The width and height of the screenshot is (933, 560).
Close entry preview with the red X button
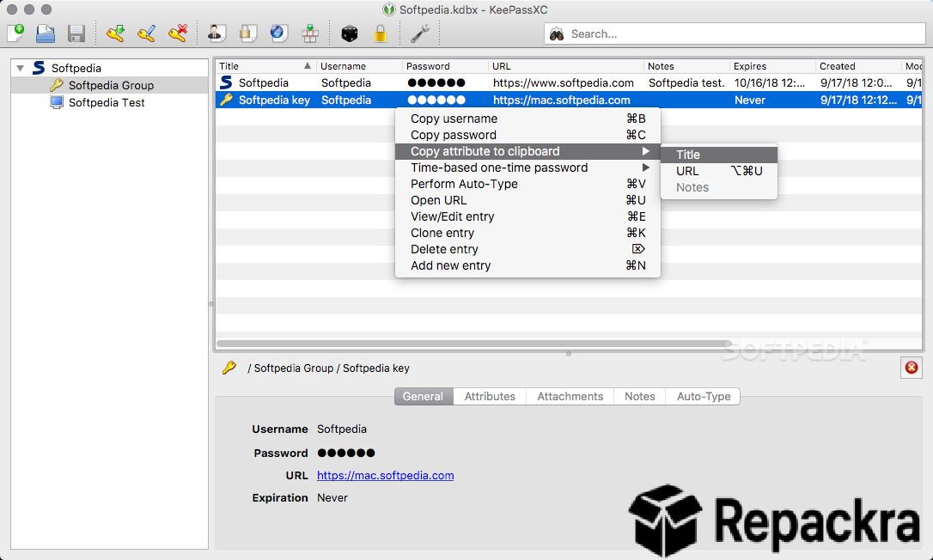(x=911, y=368)
